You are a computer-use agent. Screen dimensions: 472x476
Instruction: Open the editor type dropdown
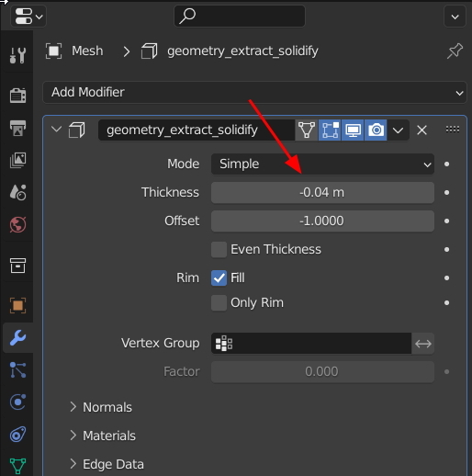[28, 17]
